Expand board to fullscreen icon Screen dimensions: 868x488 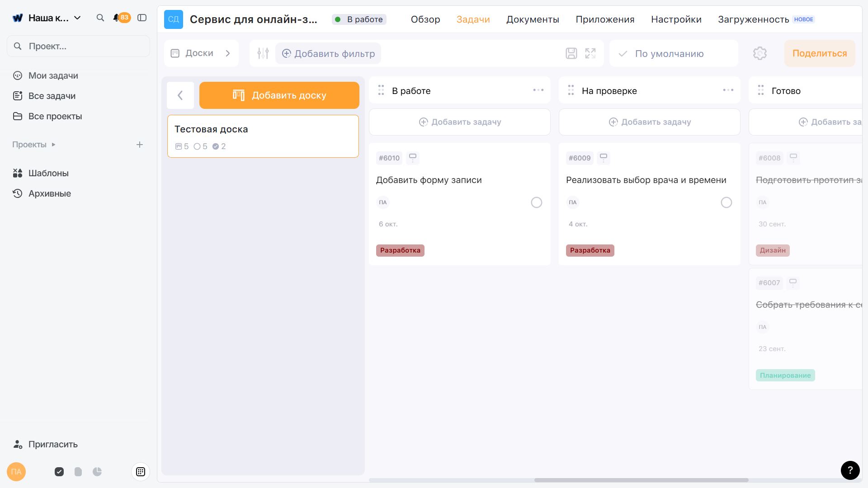pos(590,53)
